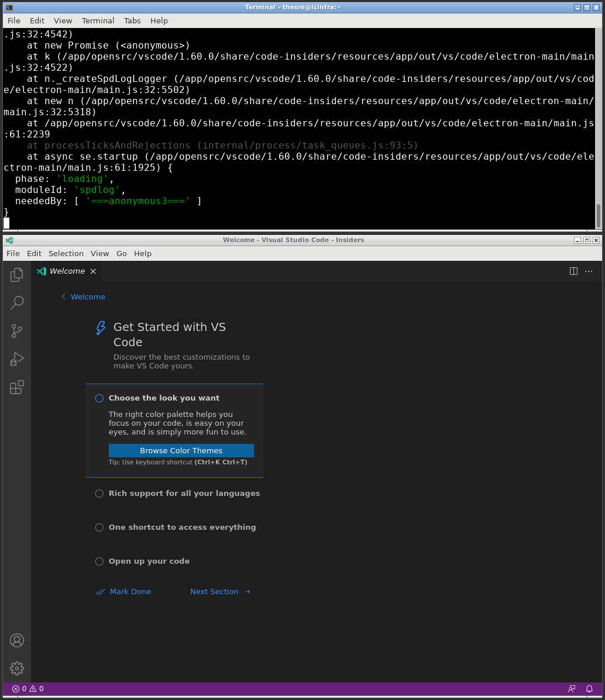Image resolution: width=605 pixels, height=700 pixels.
Task: Click the feedback icon in status bar
Action: pyautogui.click(x=572, y=689)
